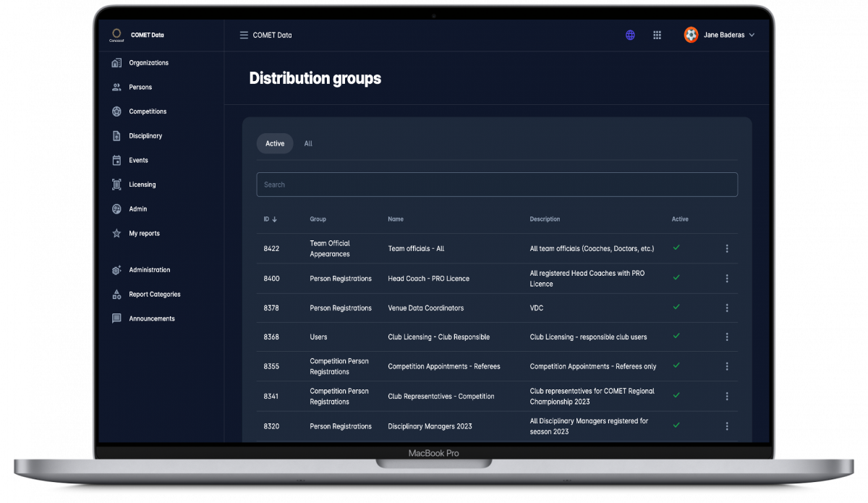Select the Licensing icon
This screenshot has width=868, height=503.
pyautogui.click(x=116, y=185)
